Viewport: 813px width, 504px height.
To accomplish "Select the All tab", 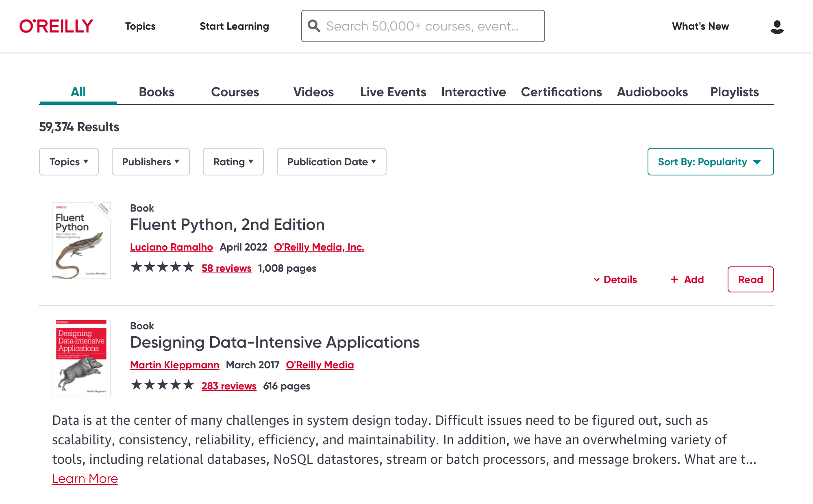I will point(78,92).
